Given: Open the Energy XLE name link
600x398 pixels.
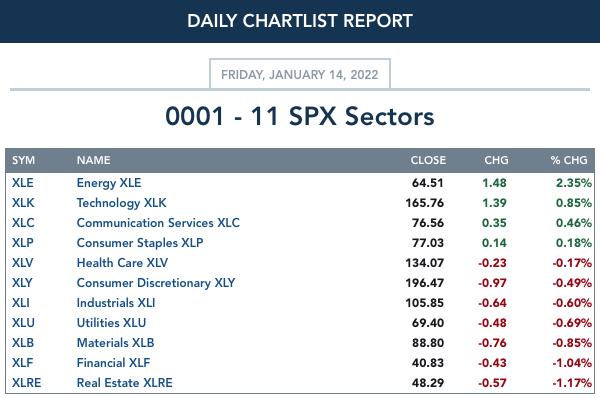Looking at the screenshot, I should [109, 183].
